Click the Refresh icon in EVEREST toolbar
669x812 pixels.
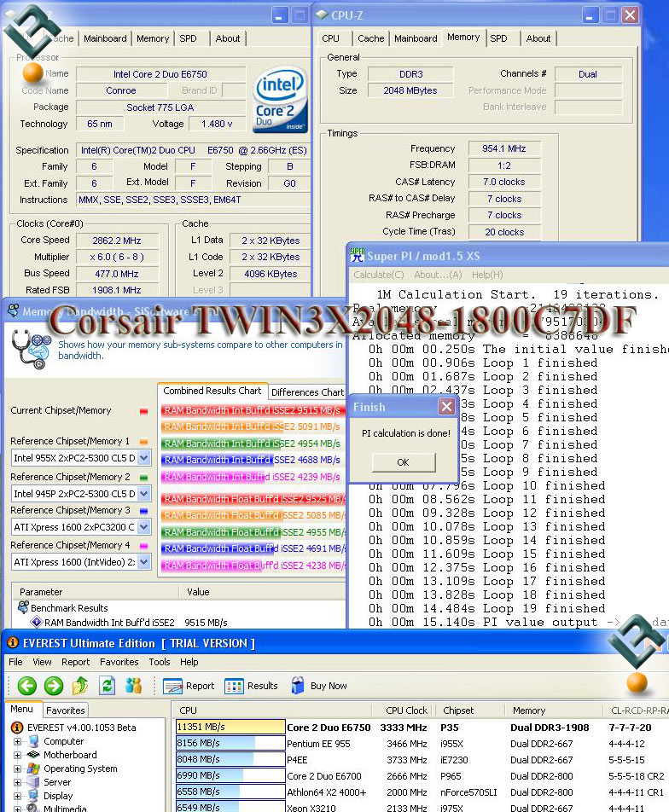(108, 686)
